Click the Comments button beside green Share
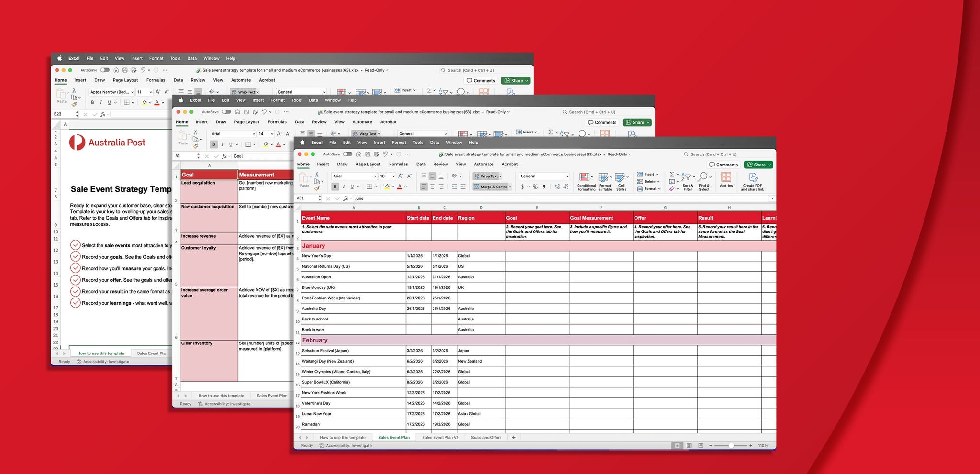This screenshot has height=474, width=980. pos(724,165)
